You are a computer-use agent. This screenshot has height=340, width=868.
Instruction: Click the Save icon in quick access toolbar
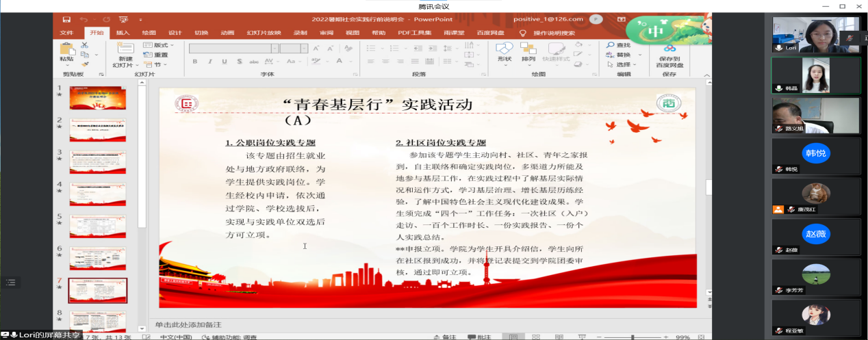[x=66, y=20]
